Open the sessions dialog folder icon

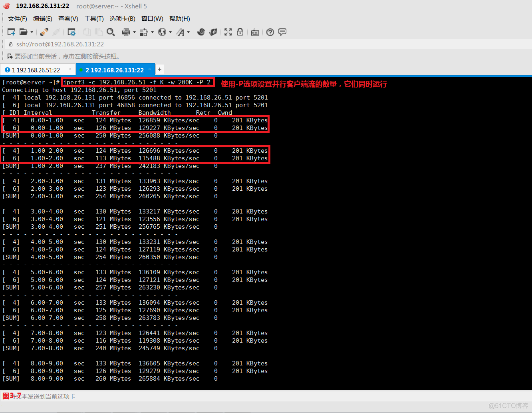coord(23,32)
